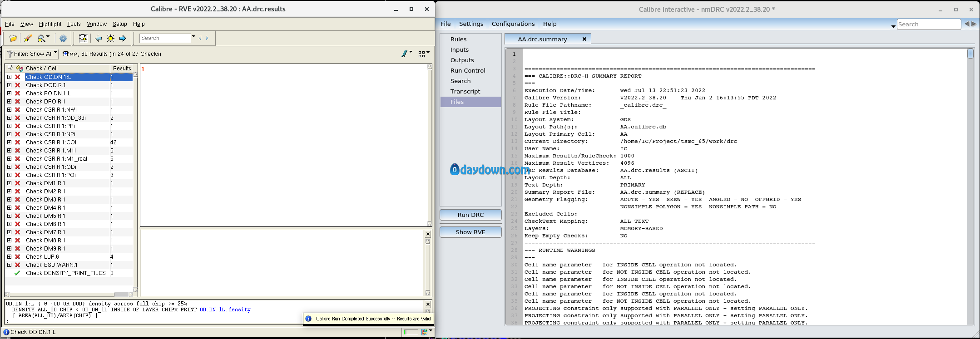Click the four-squares layout icon
Screen dimensions: 980x339
pos(422,54)
